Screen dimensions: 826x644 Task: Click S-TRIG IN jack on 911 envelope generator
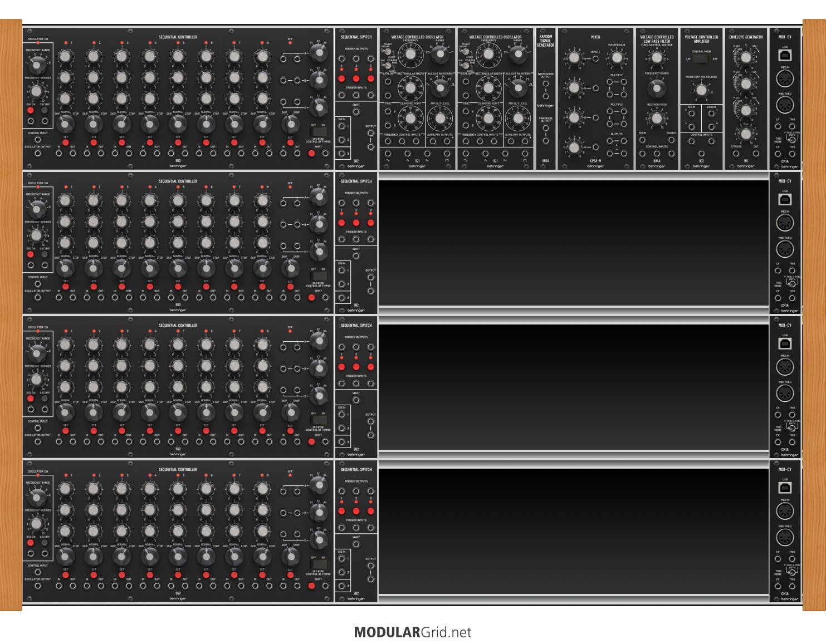[x=736, y=154]
